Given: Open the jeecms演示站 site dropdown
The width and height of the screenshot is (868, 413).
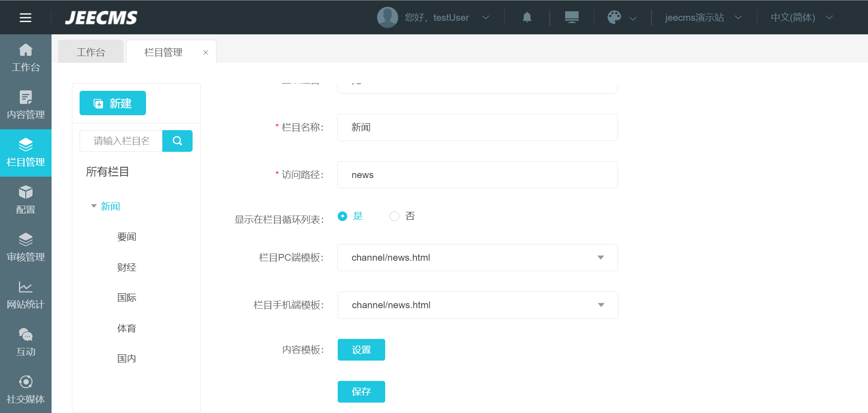Looking at the screenshot, I should pyautogui.click(x=703, y=17).
